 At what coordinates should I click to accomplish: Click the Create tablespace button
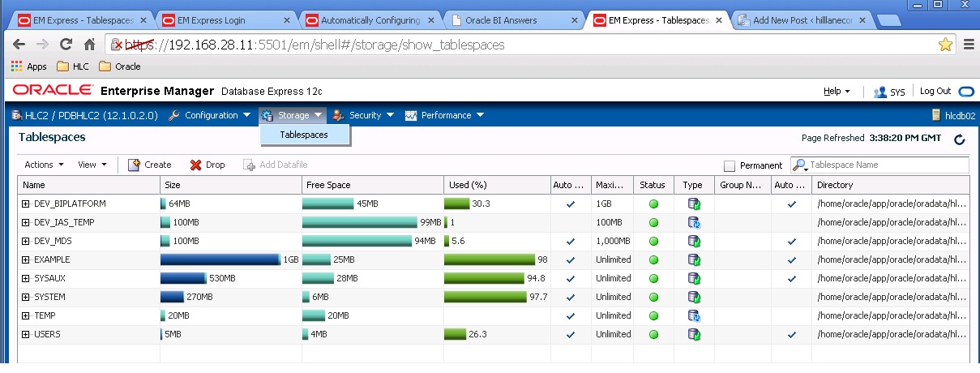pyautogui.click(x=150, y=165)
